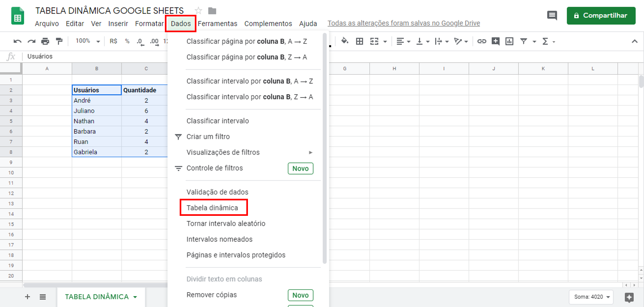Screen dimensions: 644x307
Task: Open the Editar menu
Action: 75,24
